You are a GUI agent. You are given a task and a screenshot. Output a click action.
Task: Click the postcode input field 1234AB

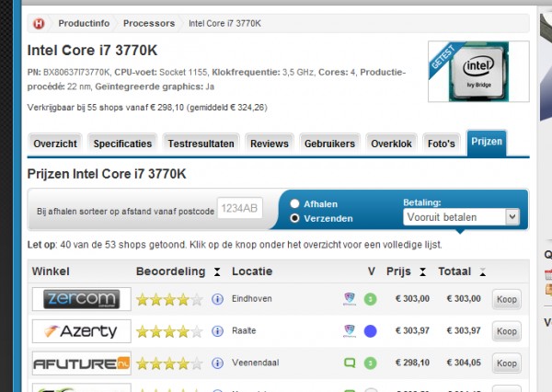[x=240, y=208]
